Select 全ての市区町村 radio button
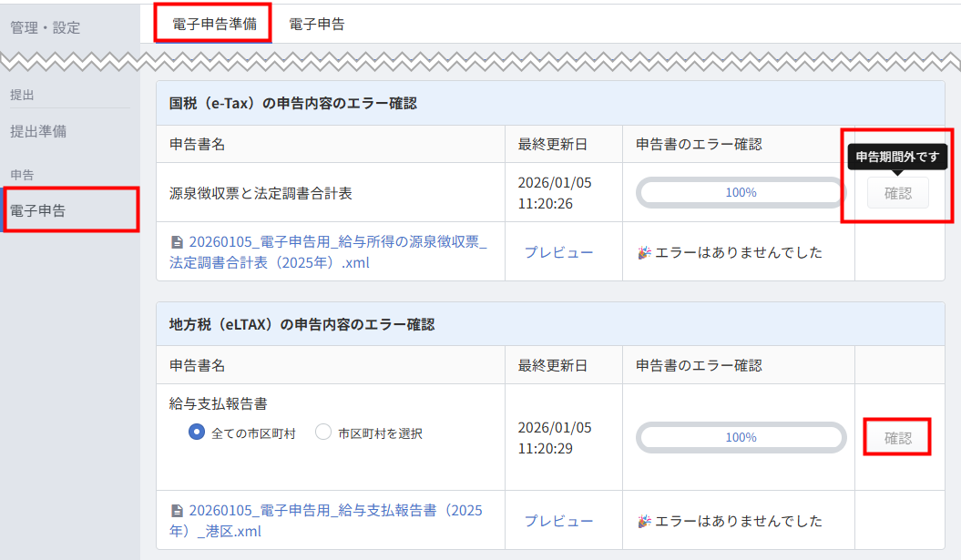The height and width of the screenshot is (560, 961). (196, 433)
